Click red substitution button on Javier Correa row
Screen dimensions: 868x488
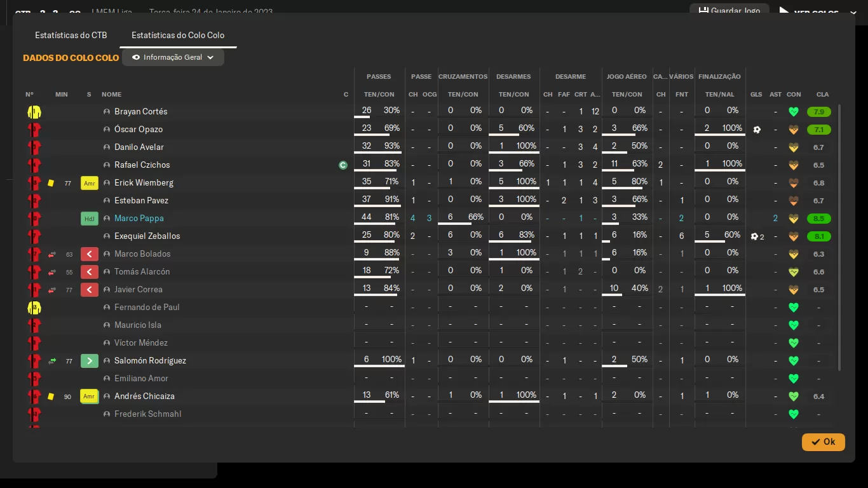pos(90,290)
